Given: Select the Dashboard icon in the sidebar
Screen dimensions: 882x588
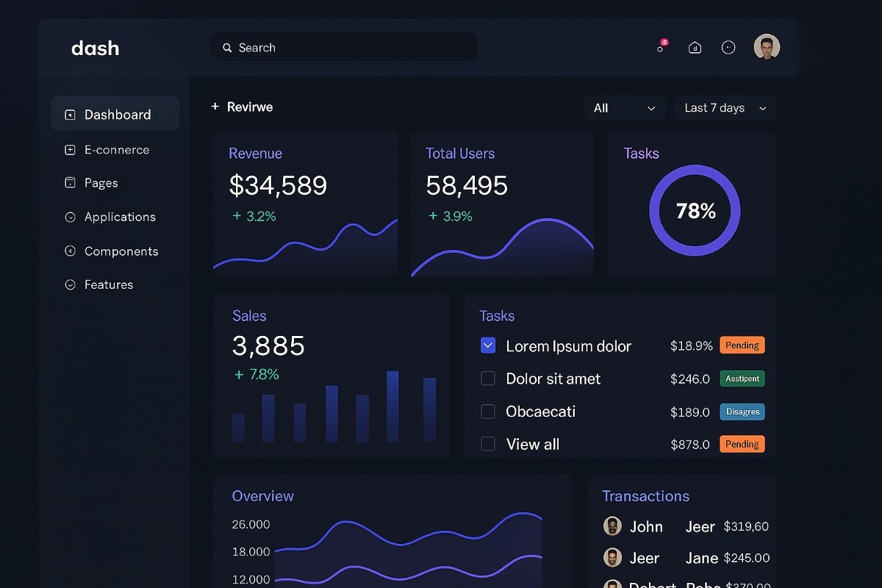Looking at the screenshot, I should point(70,115).
